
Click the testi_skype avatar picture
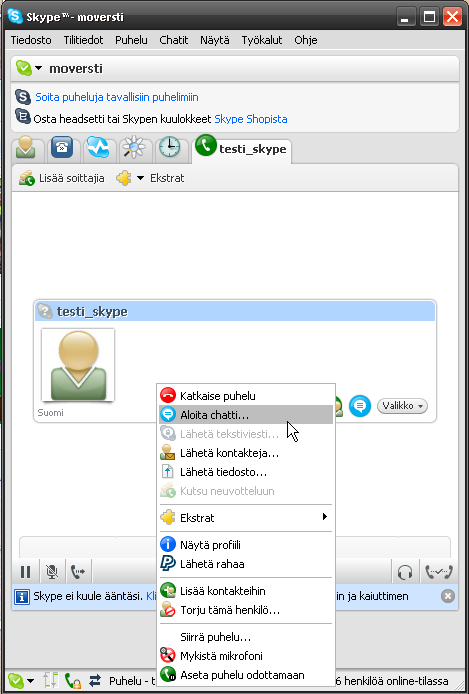[78, 365]
